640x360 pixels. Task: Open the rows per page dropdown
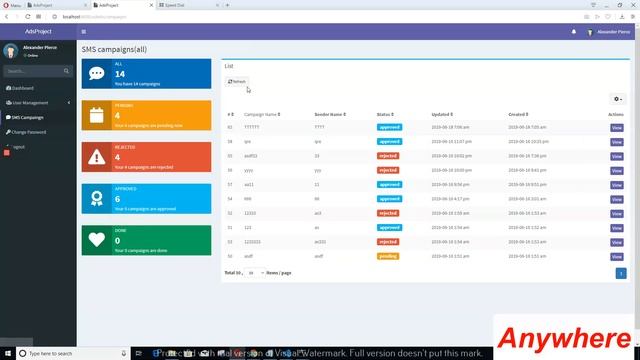pos(254,273)
